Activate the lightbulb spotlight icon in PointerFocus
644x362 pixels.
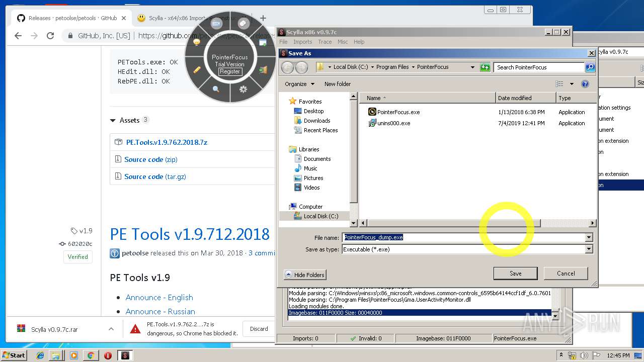pyautogui.click(x=197, y=42)
